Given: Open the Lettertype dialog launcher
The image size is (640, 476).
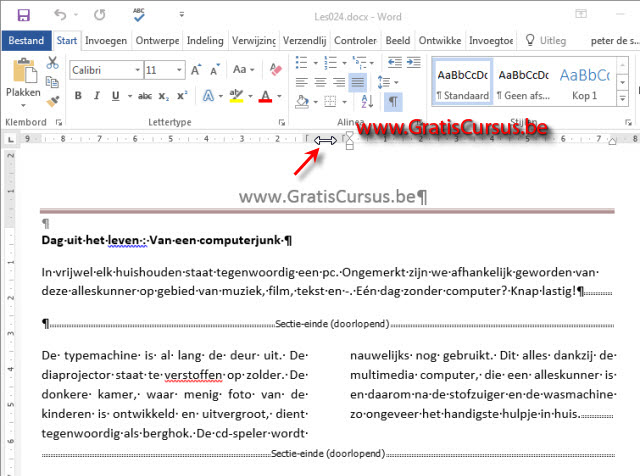Looking at the screenshot, I should [282, 122].
